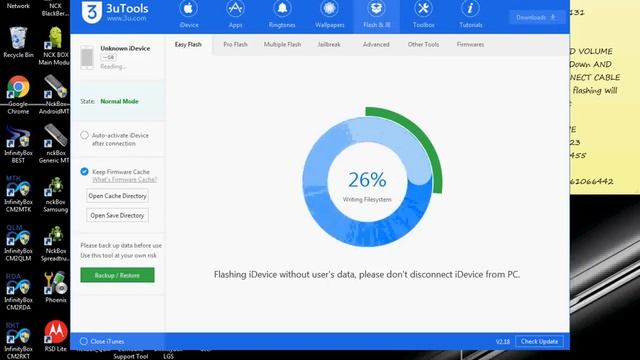640x360 pixels.
Task: Open the Wallpapers section
Action: (329, 15)
